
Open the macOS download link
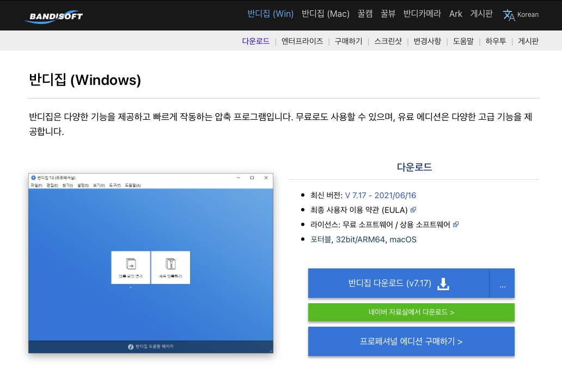coord(403,240)
